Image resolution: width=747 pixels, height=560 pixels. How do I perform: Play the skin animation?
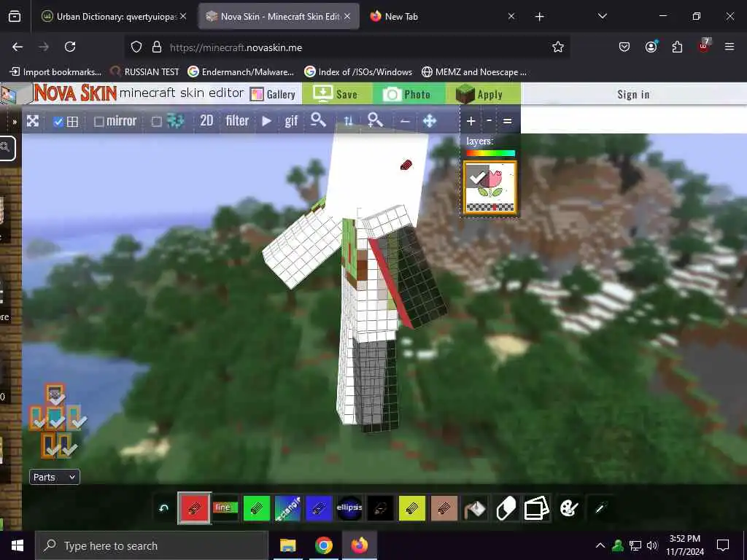click(x=267, y=121)
